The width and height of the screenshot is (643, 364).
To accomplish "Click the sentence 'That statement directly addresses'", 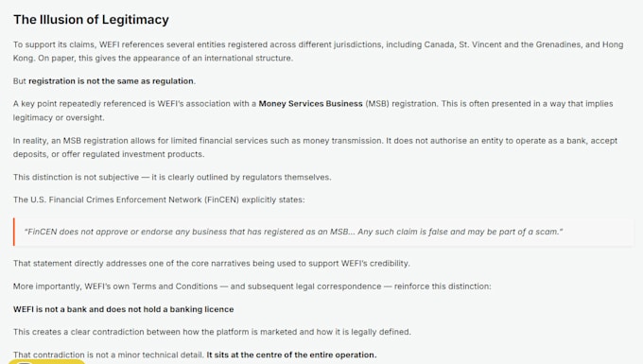I will click(211, 263).
